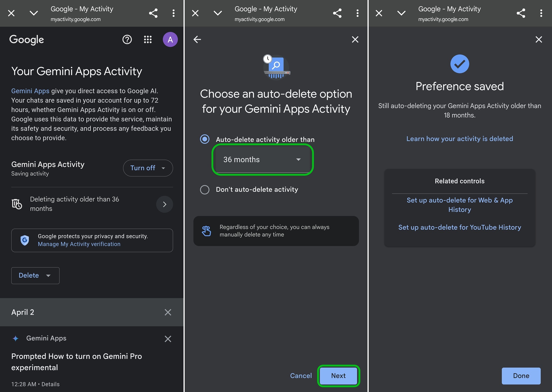Open Google help question mark icon
552x392 pixels.
tap(127, 40)
